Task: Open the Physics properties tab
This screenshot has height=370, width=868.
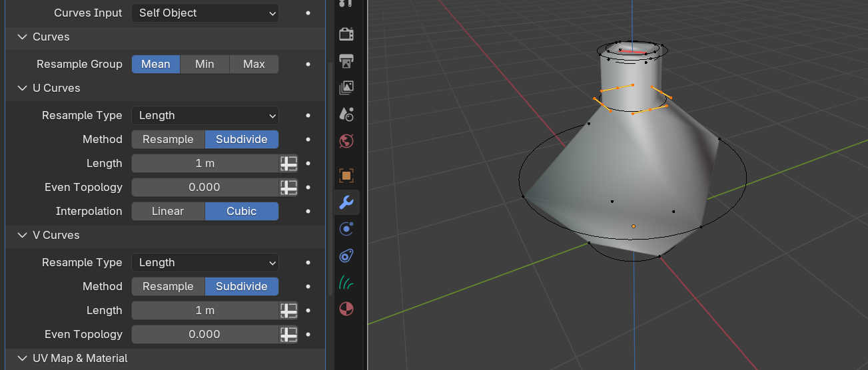Action: (x=346, y=229)
